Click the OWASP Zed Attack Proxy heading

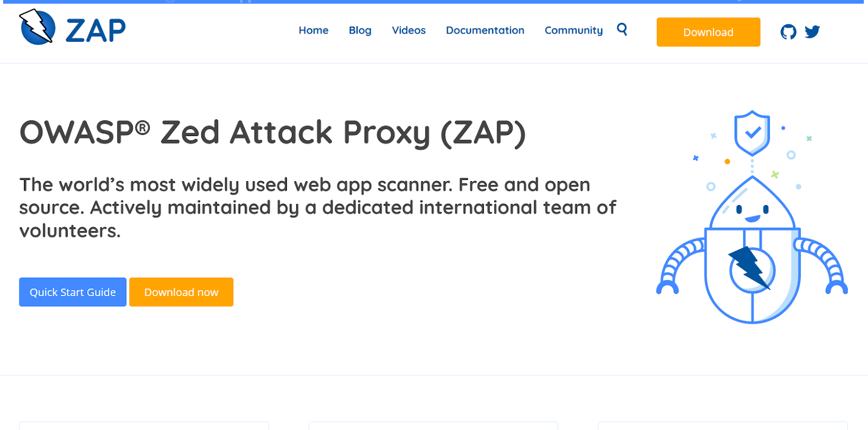pos(272,133)
